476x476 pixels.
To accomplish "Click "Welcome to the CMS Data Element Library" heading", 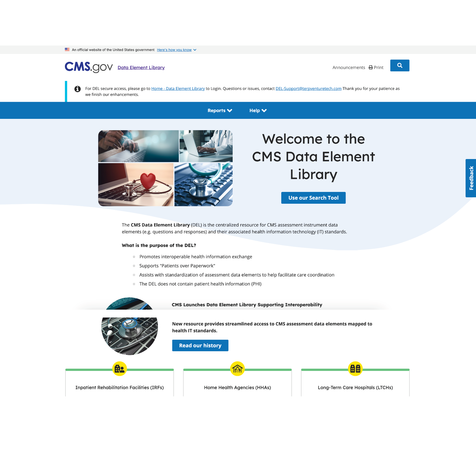I will point(313,157).
